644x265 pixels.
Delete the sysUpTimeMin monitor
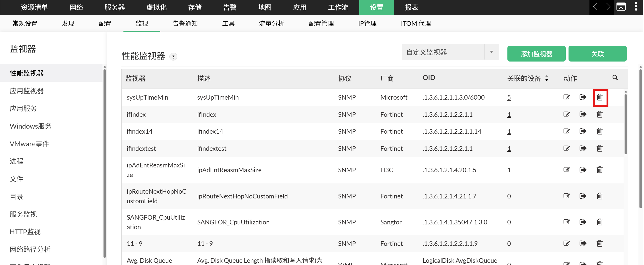point(600,97)
